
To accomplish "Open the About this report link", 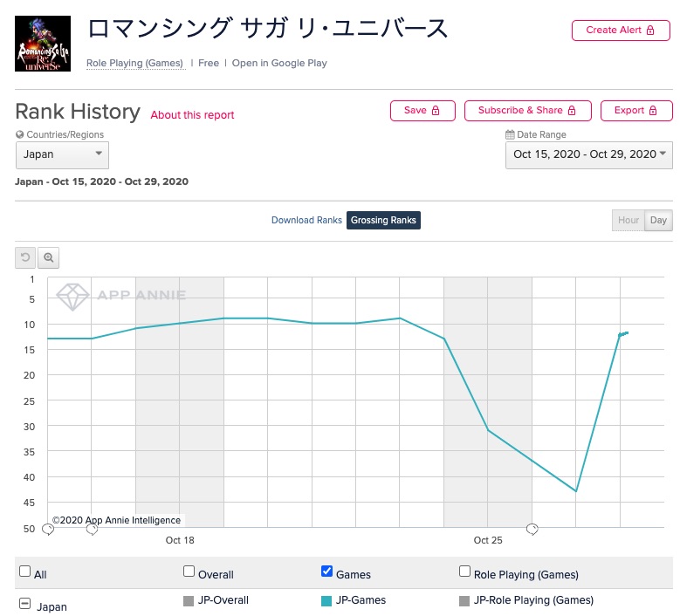I will tap(192, 115).
